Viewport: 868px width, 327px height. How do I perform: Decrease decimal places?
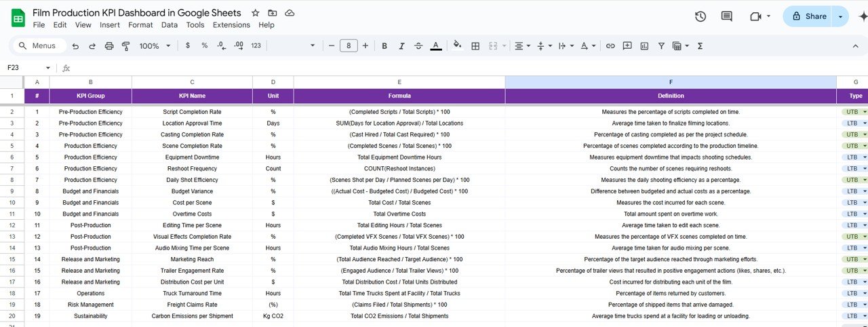point(221,45)
